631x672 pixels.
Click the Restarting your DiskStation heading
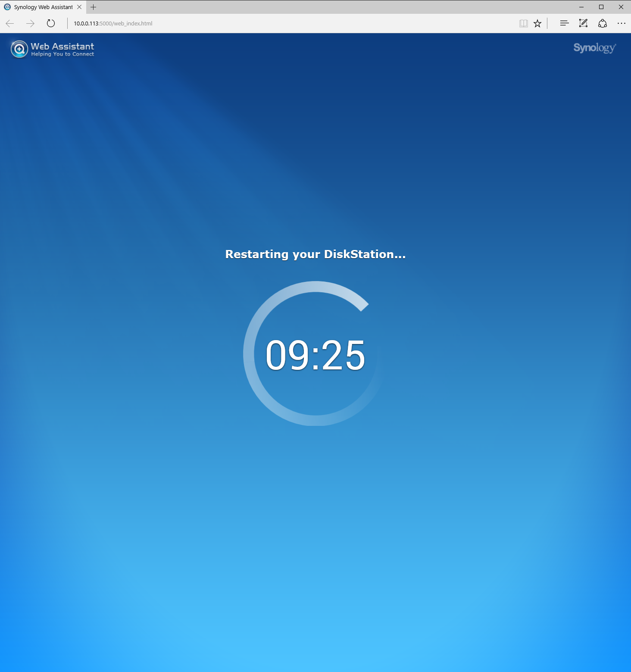315,254
